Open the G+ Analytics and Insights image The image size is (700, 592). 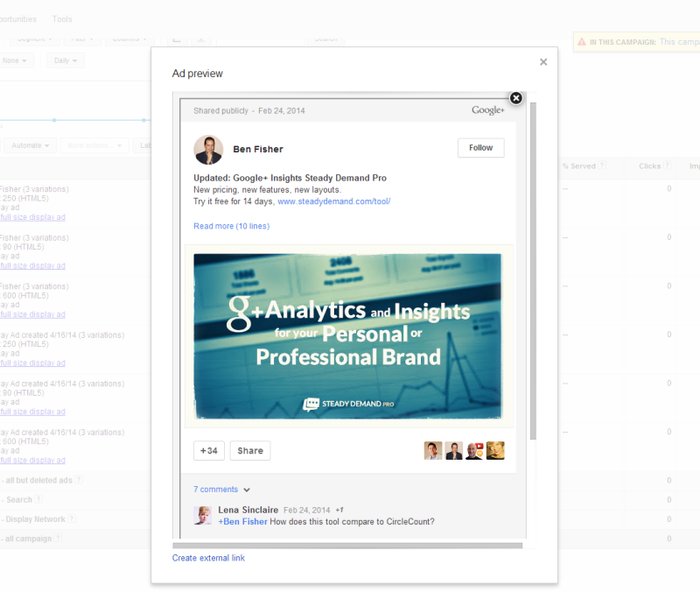coord(347,335)
